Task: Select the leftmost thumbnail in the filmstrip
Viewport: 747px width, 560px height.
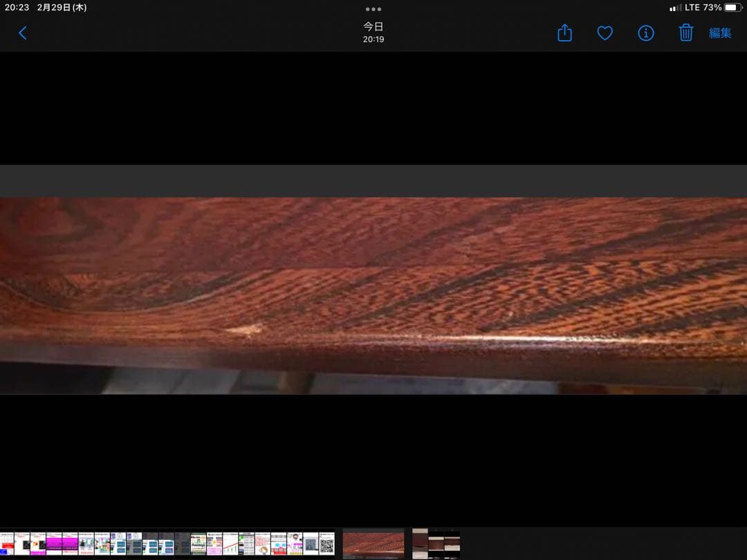Action: click(6, 543)
